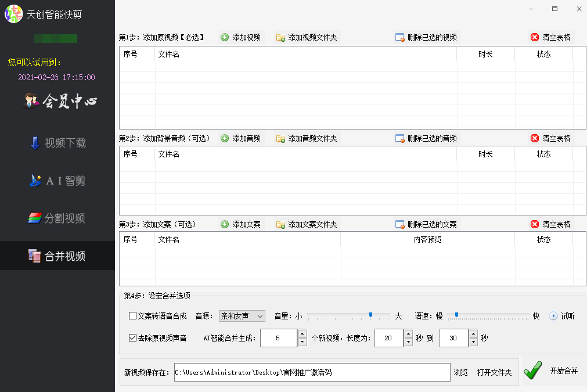This screenshot has height=392, width=587.
Task: Open the AI智剪 wand icon
Action: [x=35, y=181]
